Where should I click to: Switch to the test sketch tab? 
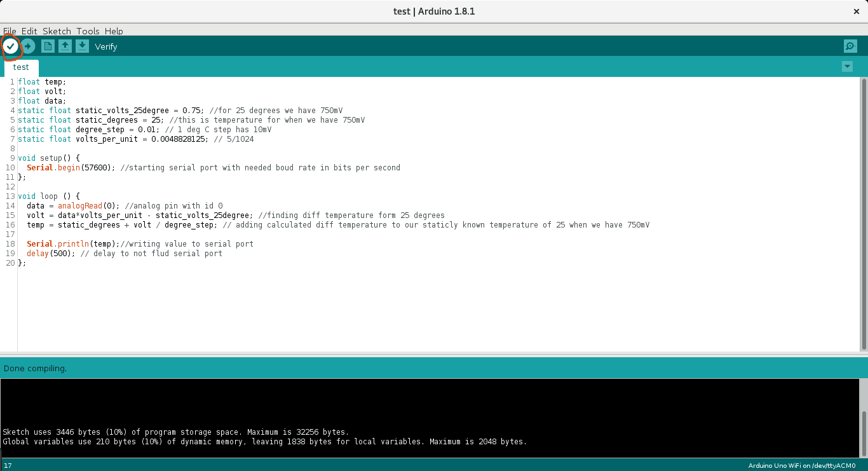point(21,67)
